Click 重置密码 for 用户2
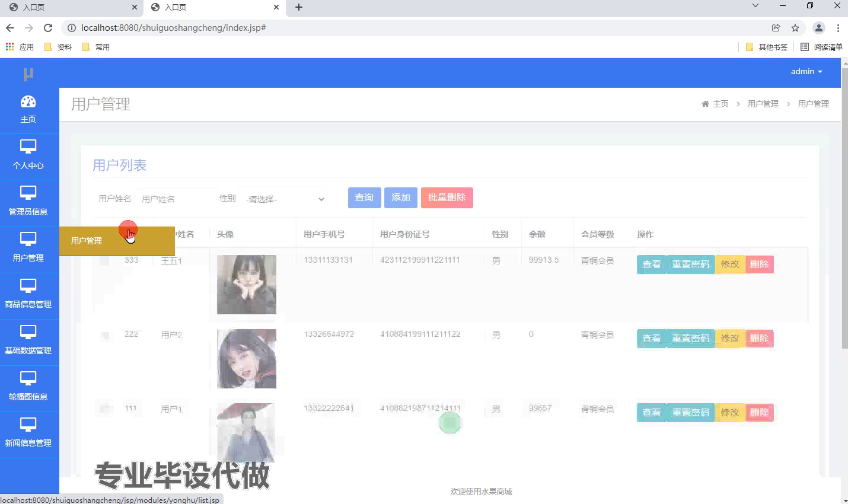 point(691,339)
